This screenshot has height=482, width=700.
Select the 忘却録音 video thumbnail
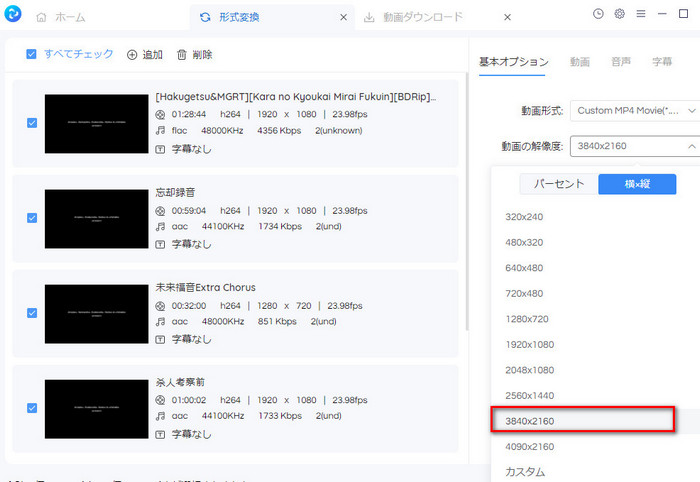pos(96,219)
